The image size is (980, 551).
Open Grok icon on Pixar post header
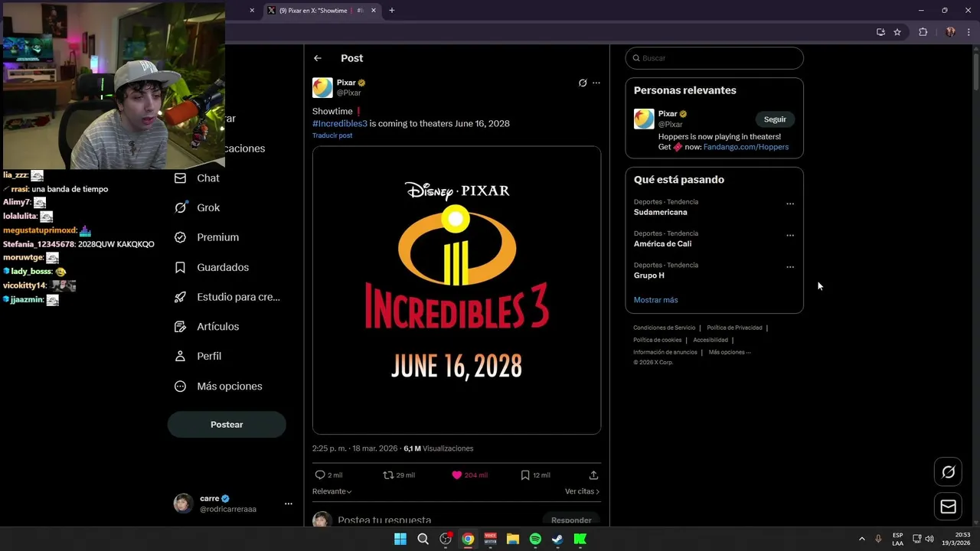point(583,83)
